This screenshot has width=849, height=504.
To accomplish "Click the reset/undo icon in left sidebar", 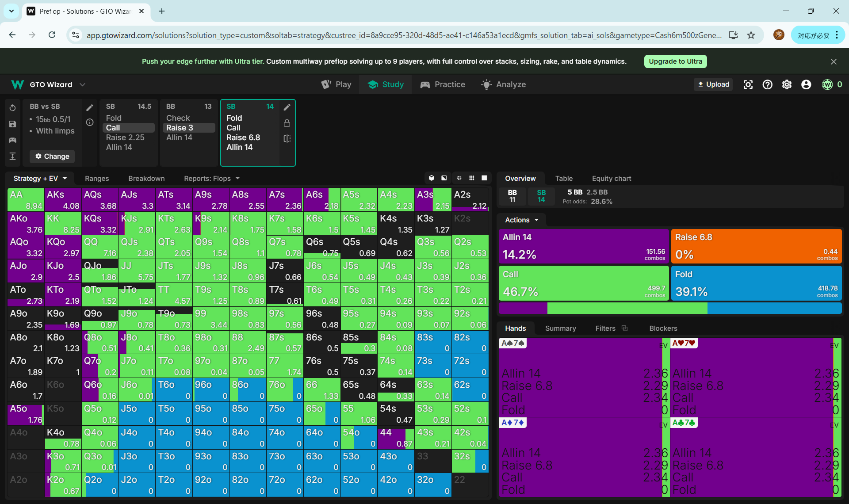I will coord(12,108).
